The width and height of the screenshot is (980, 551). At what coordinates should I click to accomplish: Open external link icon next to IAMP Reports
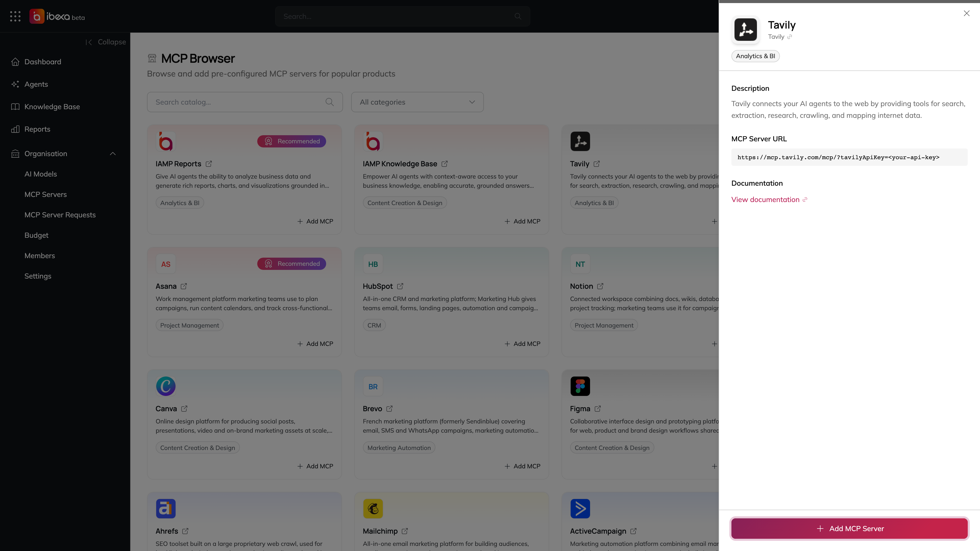(209, 164)
